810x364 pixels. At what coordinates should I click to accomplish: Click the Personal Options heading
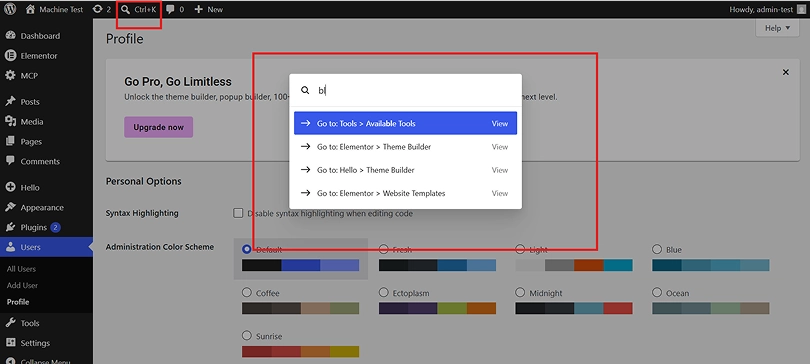click(144, 181)
